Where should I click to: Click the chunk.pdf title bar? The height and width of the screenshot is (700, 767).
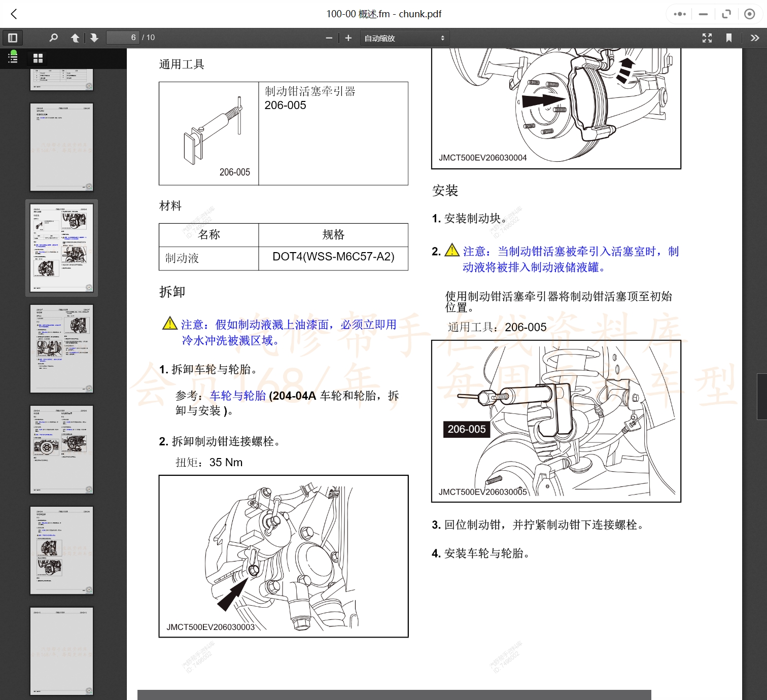384,14
